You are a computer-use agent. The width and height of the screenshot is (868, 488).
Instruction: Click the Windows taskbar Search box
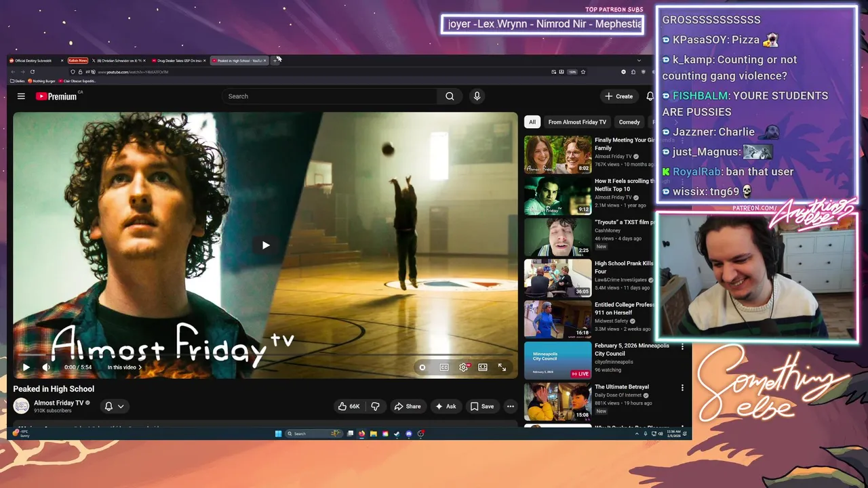click(x=314, y=434)
